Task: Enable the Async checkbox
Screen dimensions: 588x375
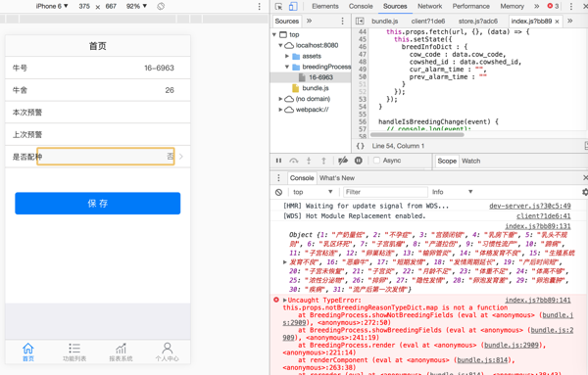Action: pos(376,161)
